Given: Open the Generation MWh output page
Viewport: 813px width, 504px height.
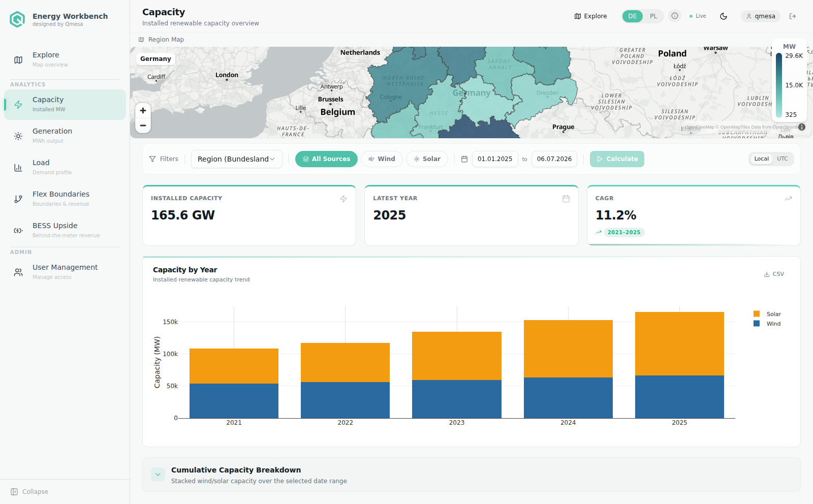Looking at the screenshot, I should pyautogui.click(x=65, y=136).
